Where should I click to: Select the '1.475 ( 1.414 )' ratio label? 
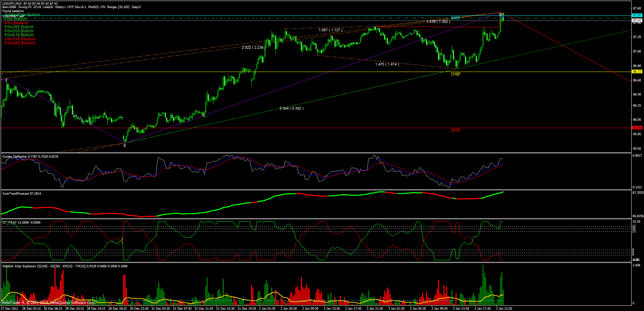[387, 64]
